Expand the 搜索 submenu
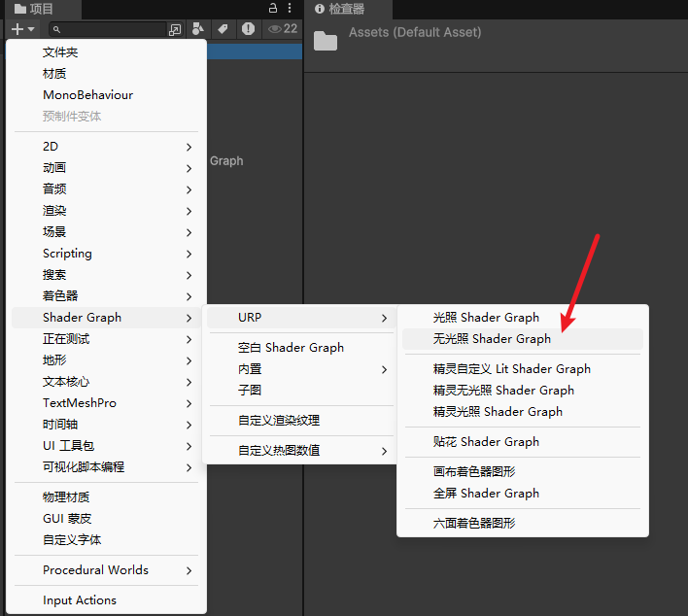The image size is (688, 616). tap(106, 275)
